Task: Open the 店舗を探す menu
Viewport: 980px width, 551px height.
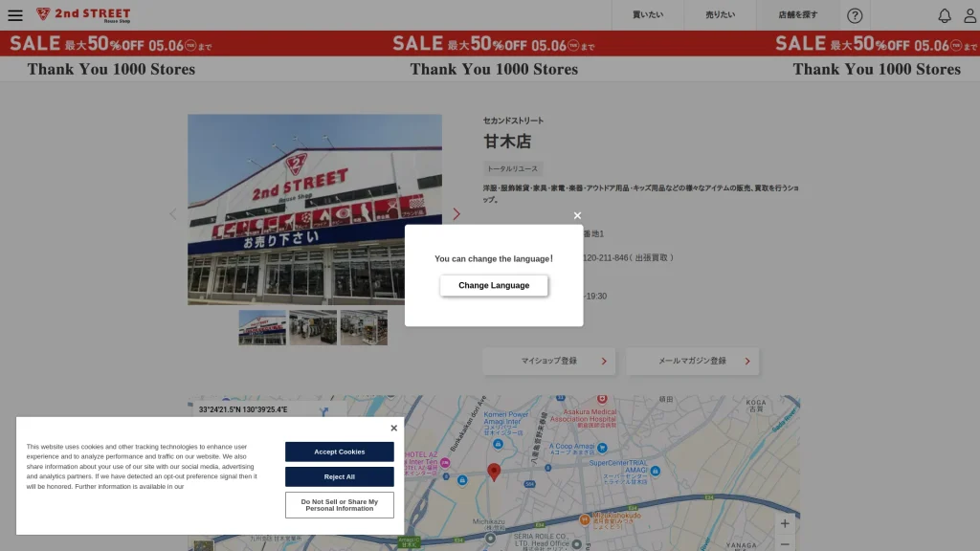Action: pos(797,15)
